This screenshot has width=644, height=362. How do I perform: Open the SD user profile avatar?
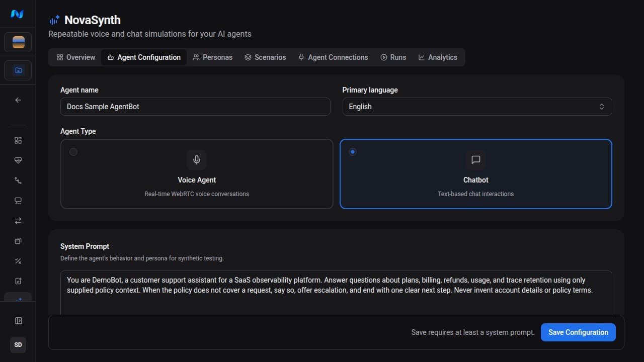point(18,345)
